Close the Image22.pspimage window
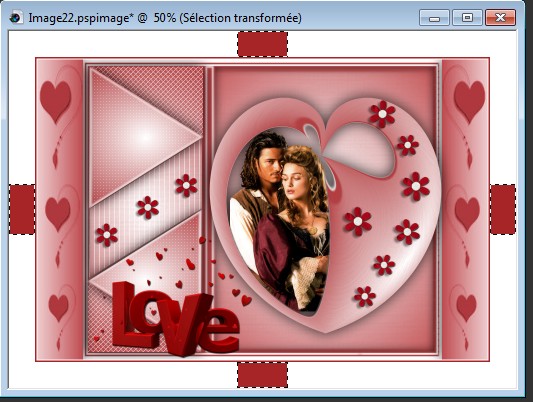The image size is (533, 402). tap(500, 17)
